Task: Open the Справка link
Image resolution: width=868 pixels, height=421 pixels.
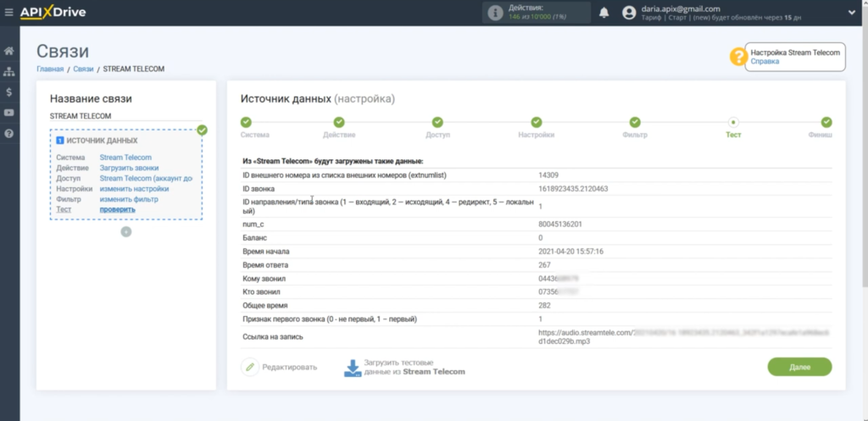Action: [765, 62]
